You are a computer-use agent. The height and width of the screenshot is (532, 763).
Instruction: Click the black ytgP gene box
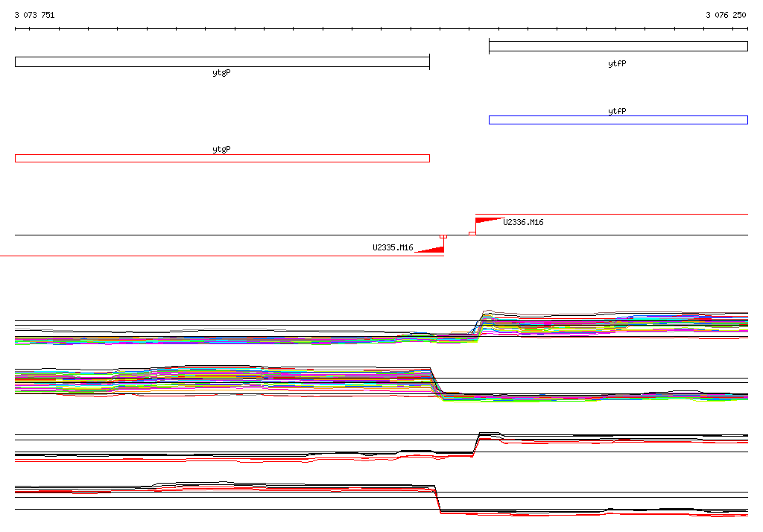click(x=222, y=62)
